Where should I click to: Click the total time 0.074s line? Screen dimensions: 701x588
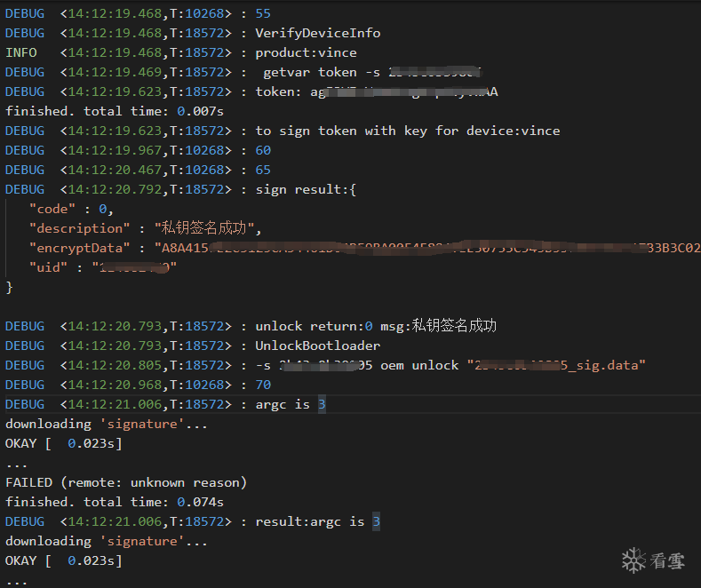(x=114, y=502)
